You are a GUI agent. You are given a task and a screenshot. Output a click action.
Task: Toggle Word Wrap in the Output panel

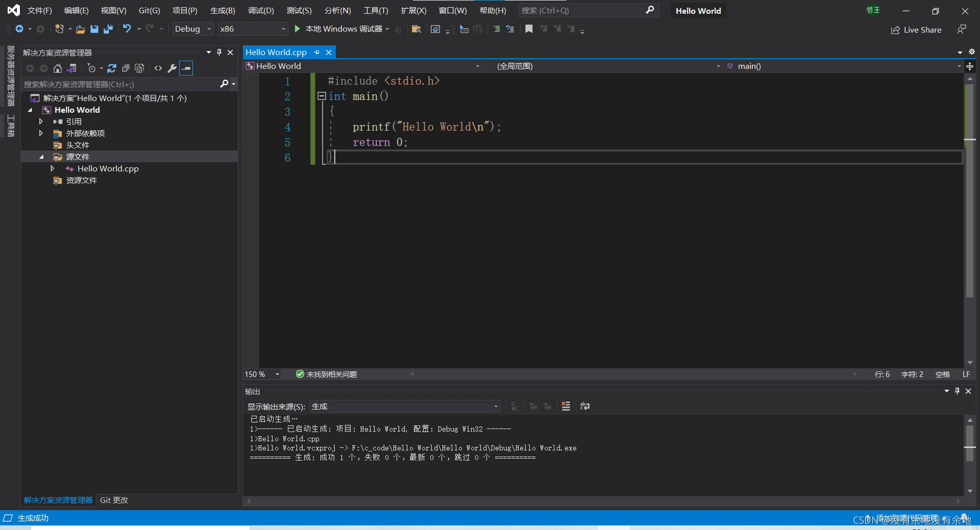[584, 406]
